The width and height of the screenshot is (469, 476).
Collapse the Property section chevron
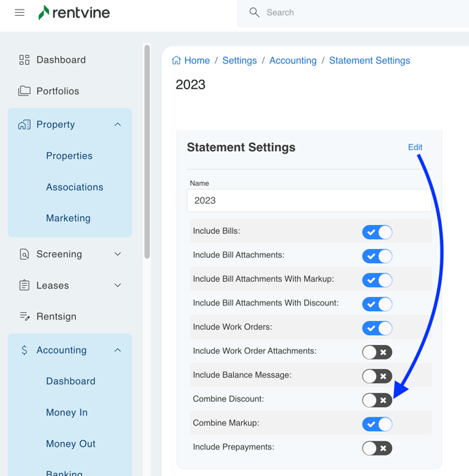[x=117, y=125]
